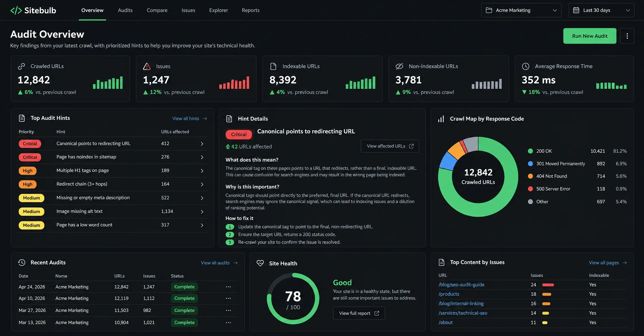The image size is (644, 336).
Task: Open the View full report button
Action: (359, 313)
